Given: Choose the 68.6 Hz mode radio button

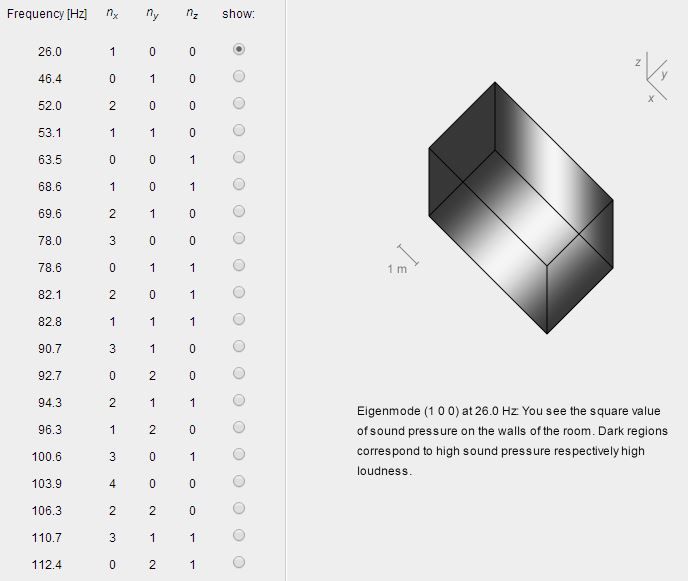Looking at the screenshot, I should (x=239, y=184).
